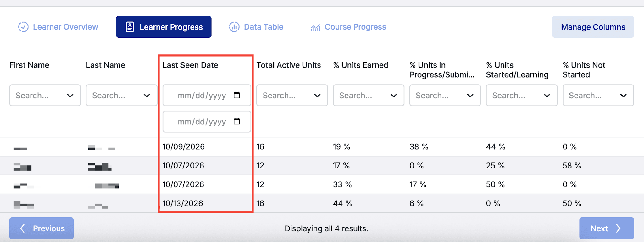Screen dimensions: 644x242
Task: Open the Course Progress tab
Action: click(x=348, y=27)
